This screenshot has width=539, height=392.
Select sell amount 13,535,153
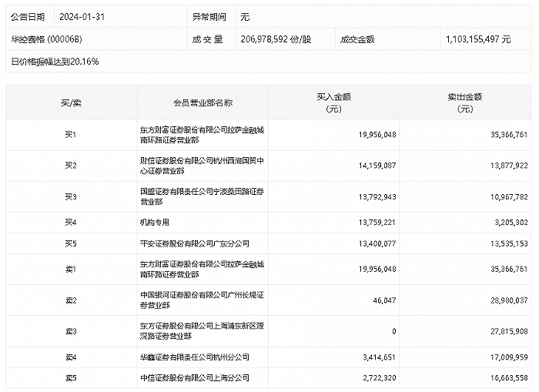(509, 243)
